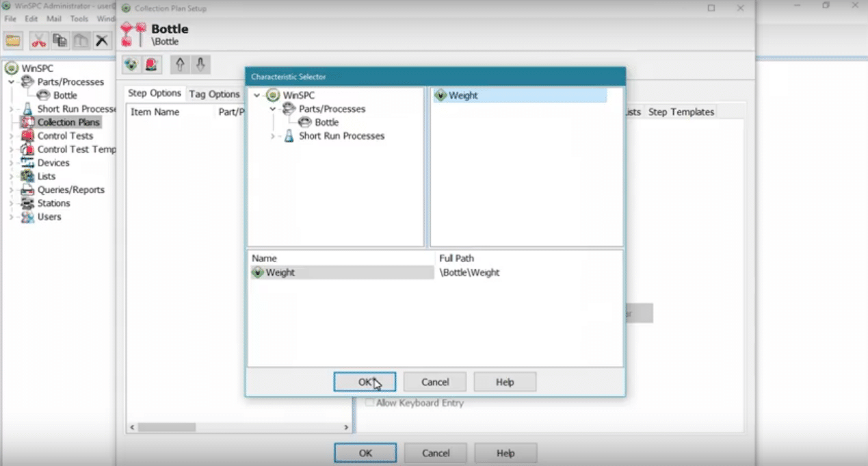
Task: Confirm with OK in the Characteristic Selector
Action: coord(365,381)
